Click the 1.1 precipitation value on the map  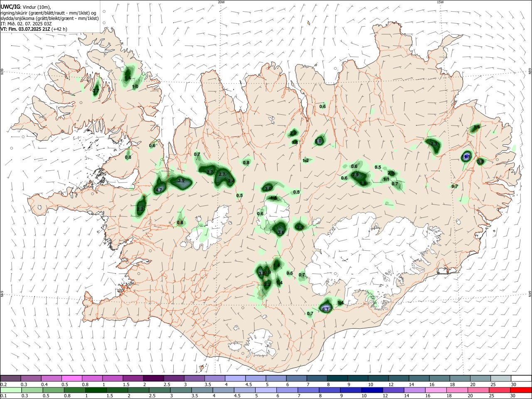[386, 179]
